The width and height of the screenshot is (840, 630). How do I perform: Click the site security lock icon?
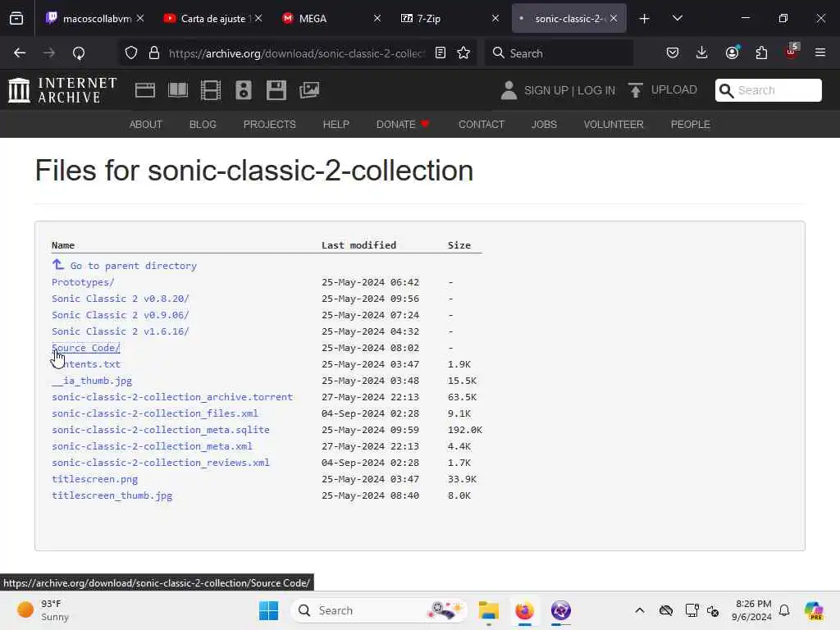154,53
